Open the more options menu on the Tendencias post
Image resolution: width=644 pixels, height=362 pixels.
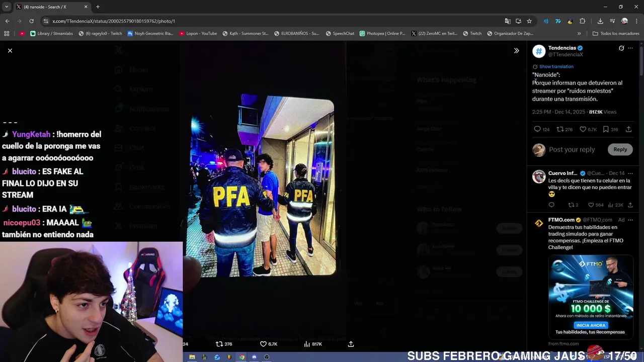pyautogui.click(x=630, y=48)
